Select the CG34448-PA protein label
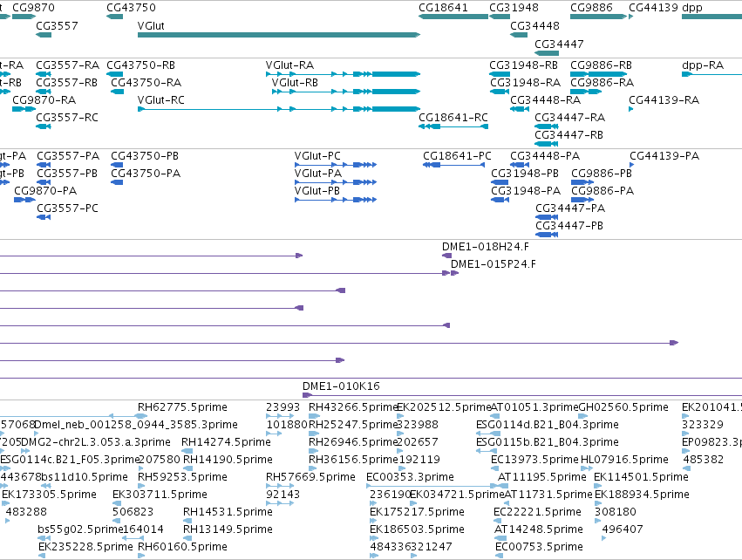Image resolution: width=742 pixels, height=560 pixels. tap(545, 156)
